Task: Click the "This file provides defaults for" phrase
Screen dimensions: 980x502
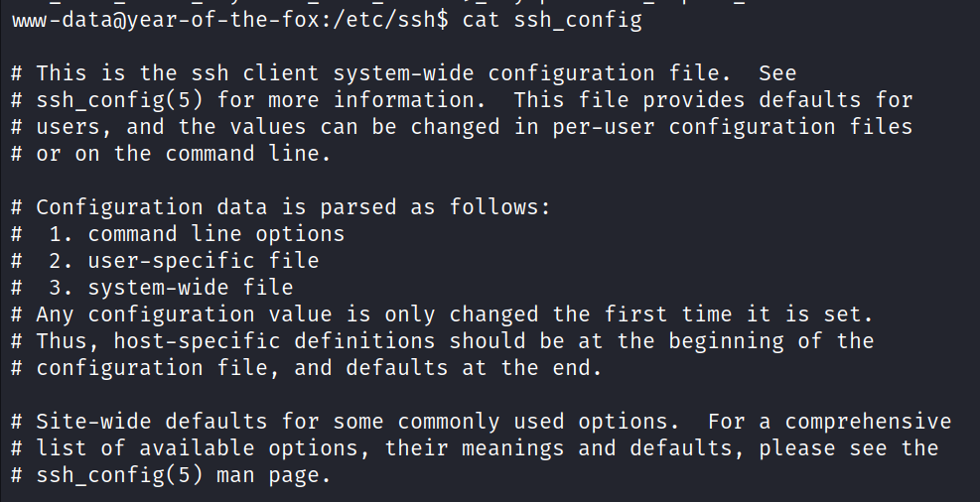Action: pos(713,100)
